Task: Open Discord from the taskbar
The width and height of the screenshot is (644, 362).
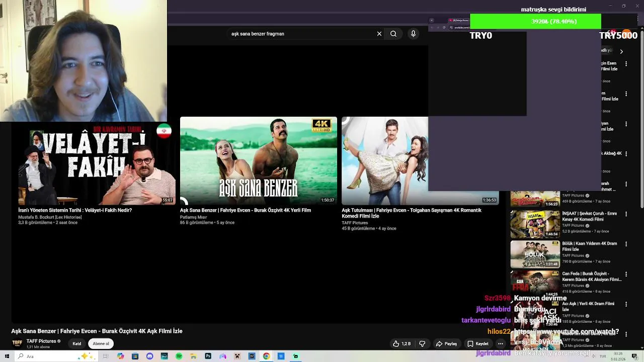Action: tap(149, 356)
